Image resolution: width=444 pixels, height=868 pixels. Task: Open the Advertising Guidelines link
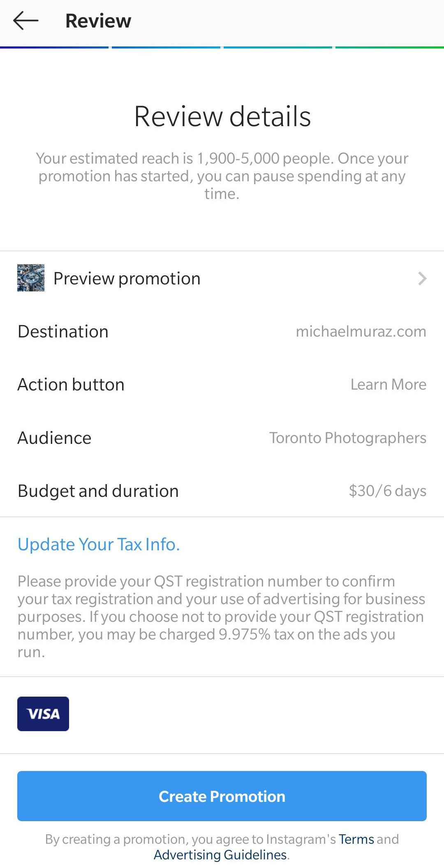(x=220, y=855)
